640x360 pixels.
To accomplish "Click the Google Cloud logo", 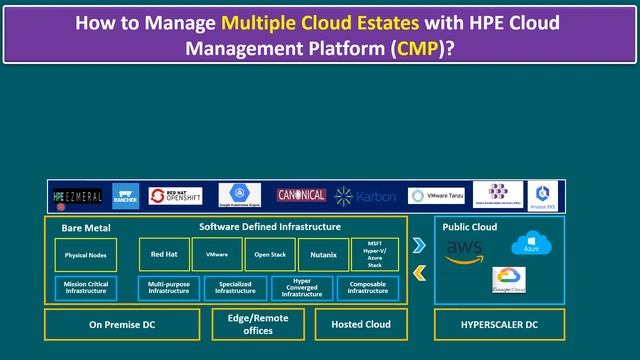I will click(509, 280).
